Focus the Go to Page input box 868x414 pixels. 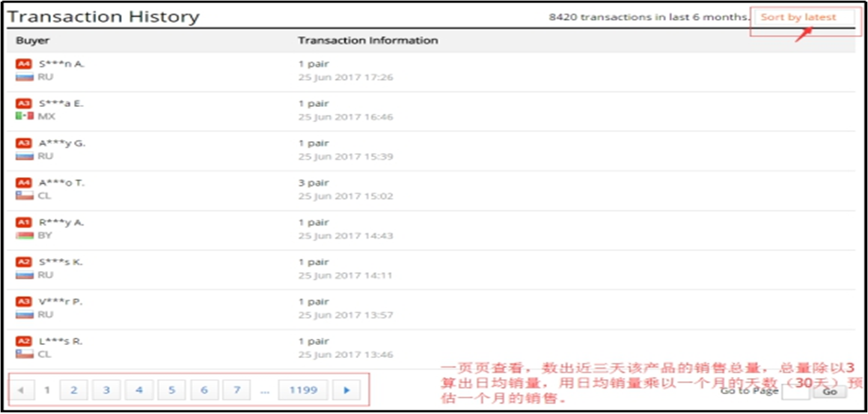(x=795, y=392)
